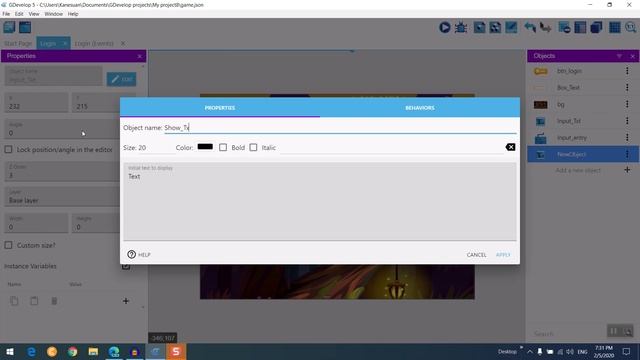Screen dimensions: 640x360
Task: Open Input_entry object options menu
Action: click(627, 138)
